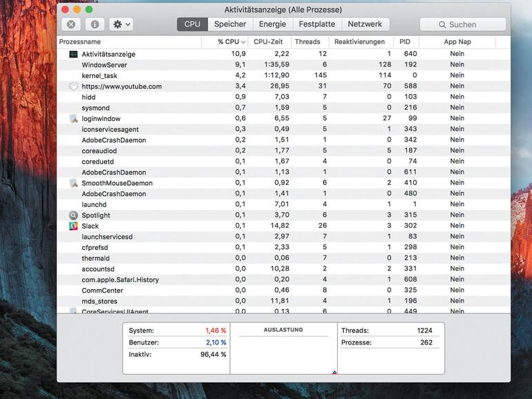
Task: Sort by App Nap column header
Action: point(457,42)
